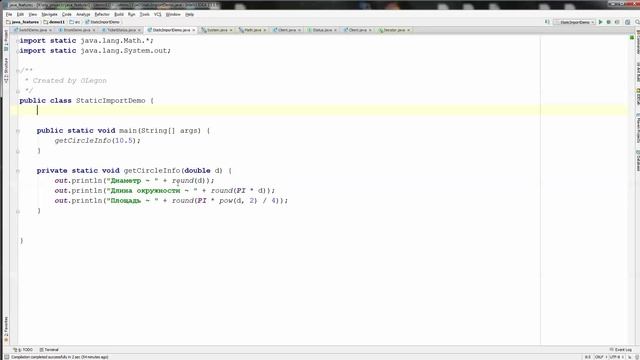Click the pow(d, 2) expression

pos(238,200)
